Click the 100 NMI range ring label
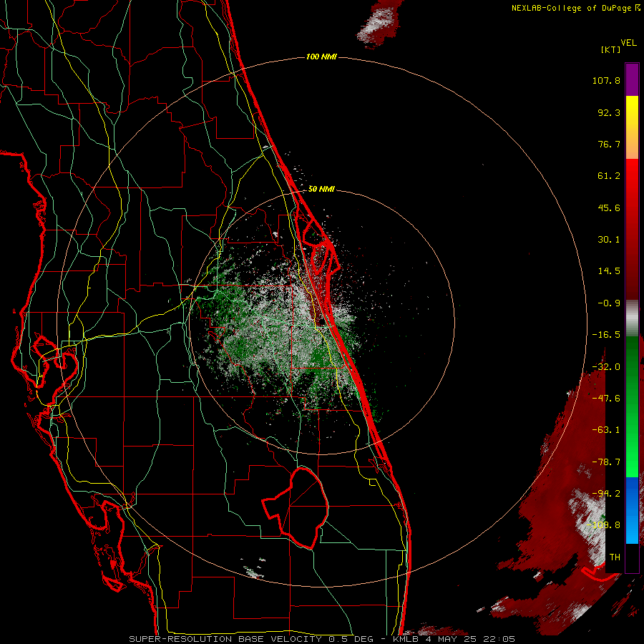 coord(321,57)
